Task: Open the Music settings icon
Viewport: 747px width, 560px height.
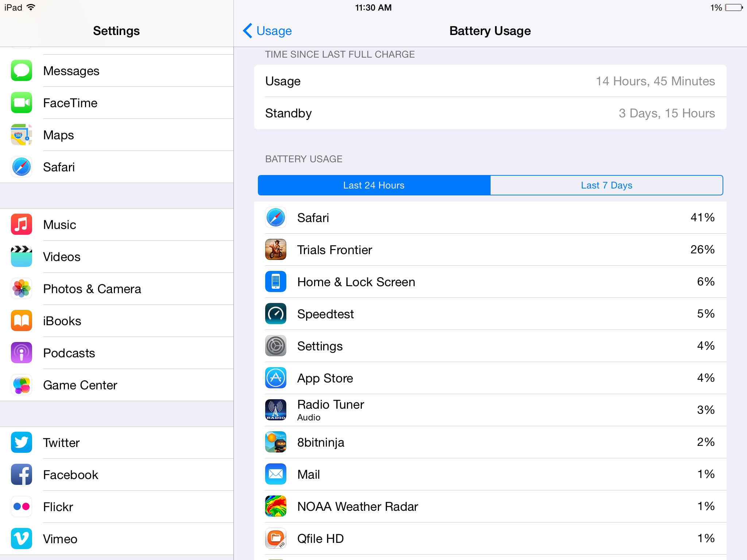Action: click(x=22, y=225)
